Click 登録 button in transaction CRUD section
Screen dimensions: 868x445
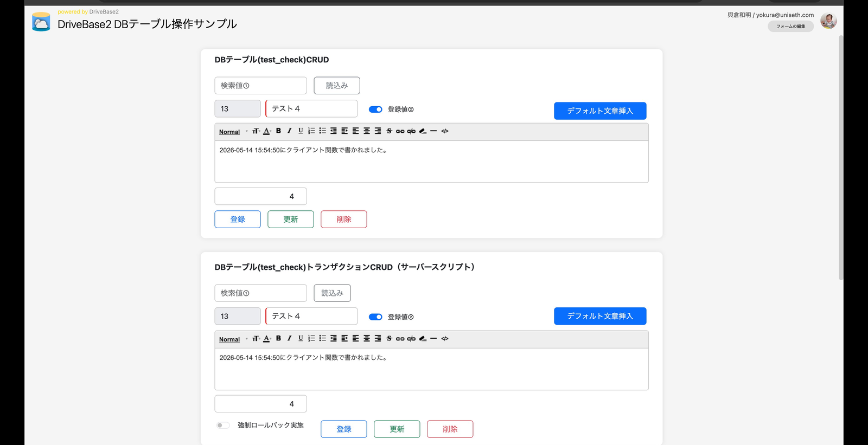click(344, 429)
